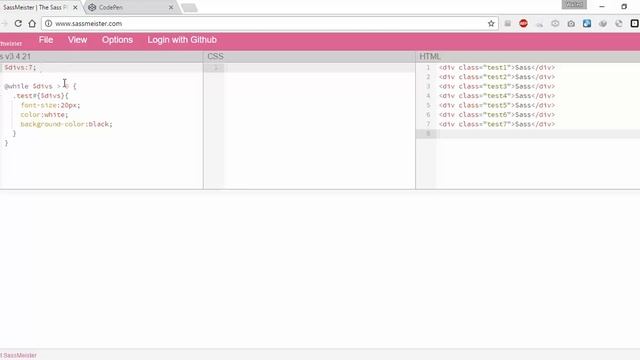Restore down the browser window

(x=624, y=7)
